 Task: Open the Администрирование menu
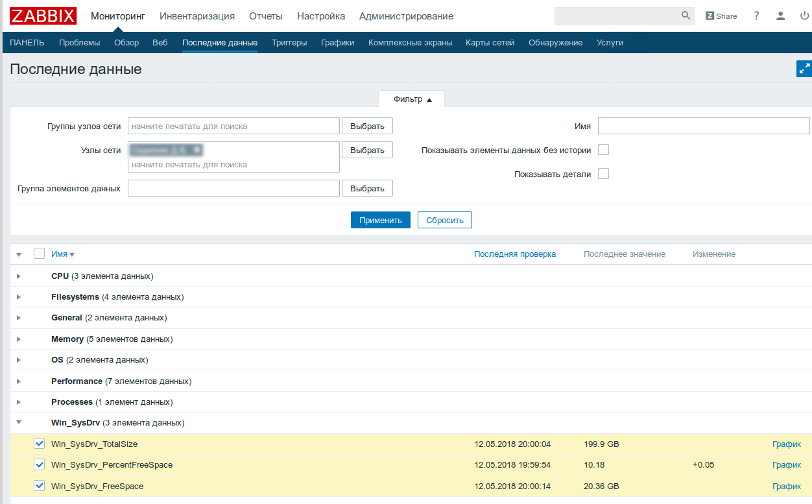coord(407,16)
